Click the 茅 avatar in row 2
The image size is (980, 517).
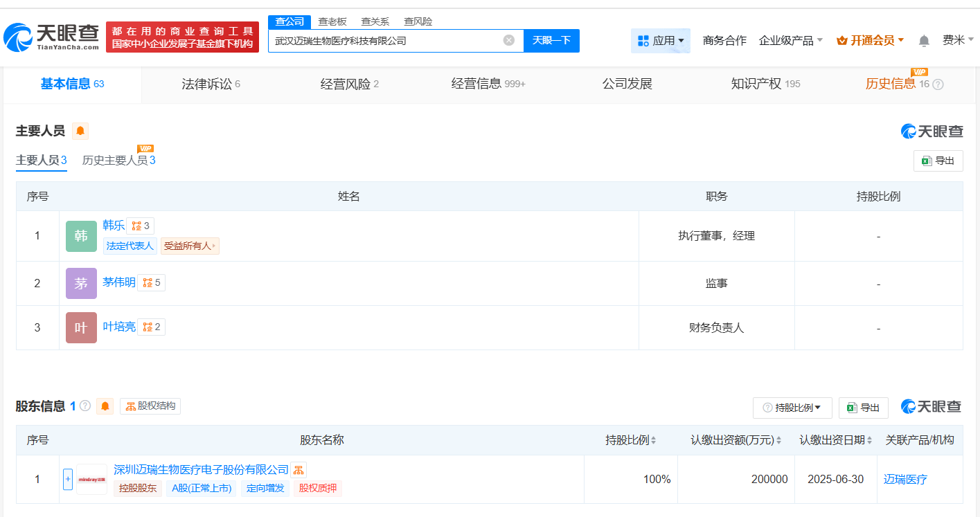[x=81, y=283]
